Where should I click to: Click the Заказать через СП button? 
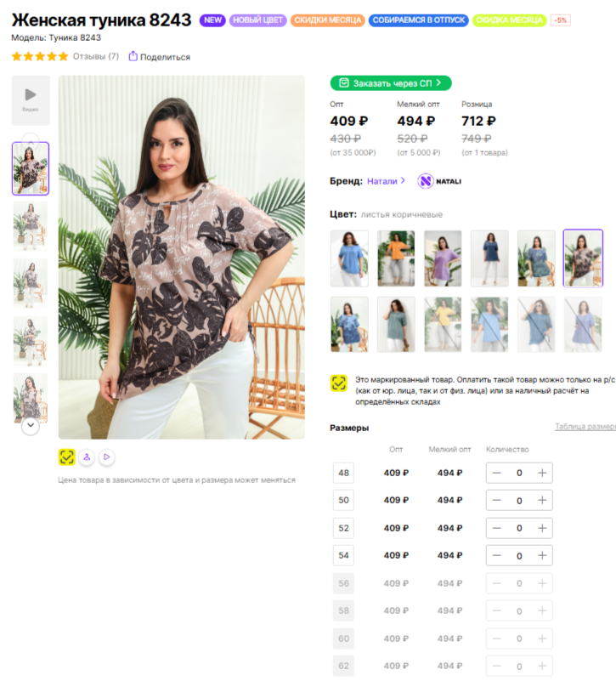click(391, 83)
